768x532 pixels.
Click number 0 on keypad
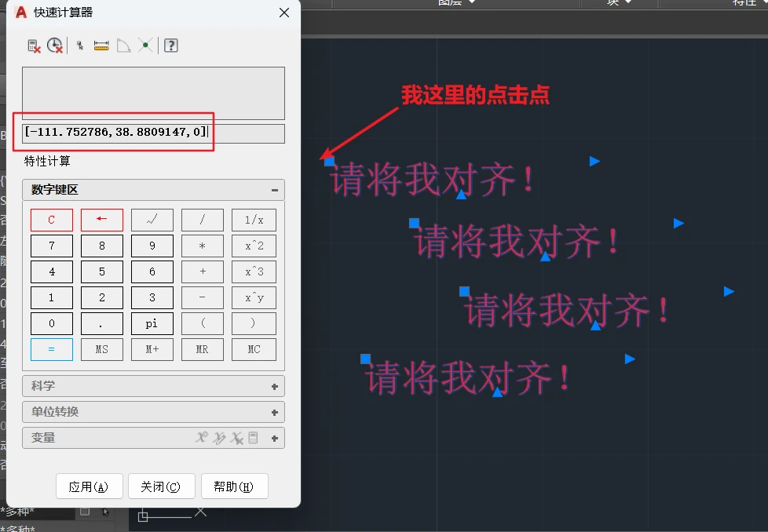pos(51,323)
